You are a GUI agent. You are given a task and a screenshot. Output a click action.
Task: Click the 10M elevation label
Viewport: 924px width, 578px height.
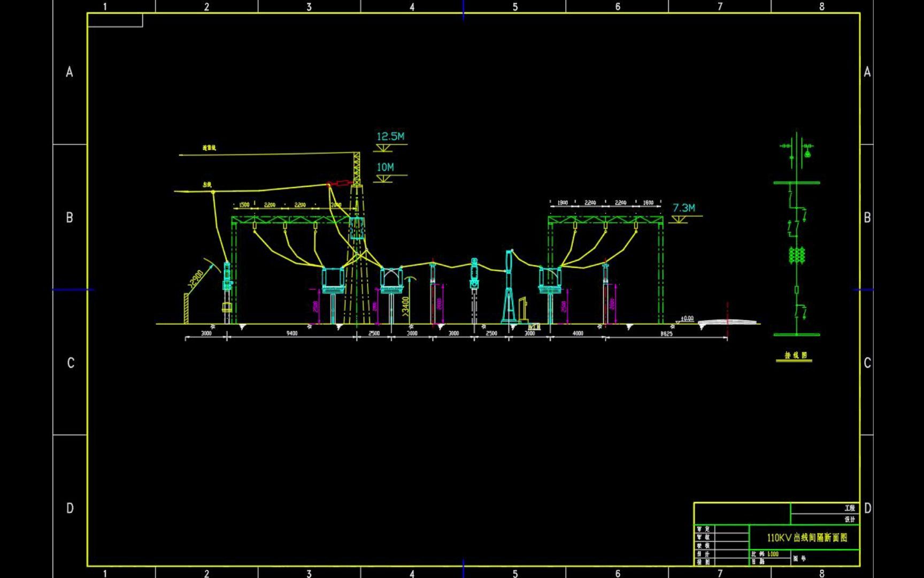click(x=385, y=168)
